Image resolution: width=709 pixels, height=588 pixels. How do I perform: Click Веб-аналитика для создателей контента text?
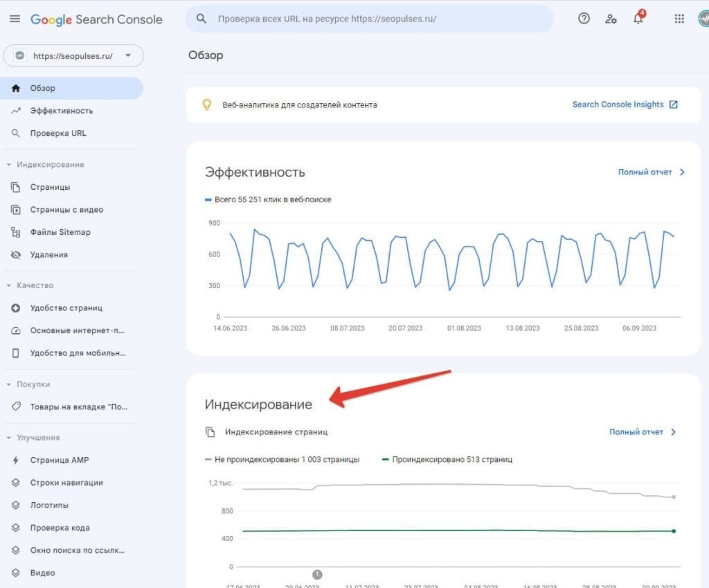pos(299,105)
